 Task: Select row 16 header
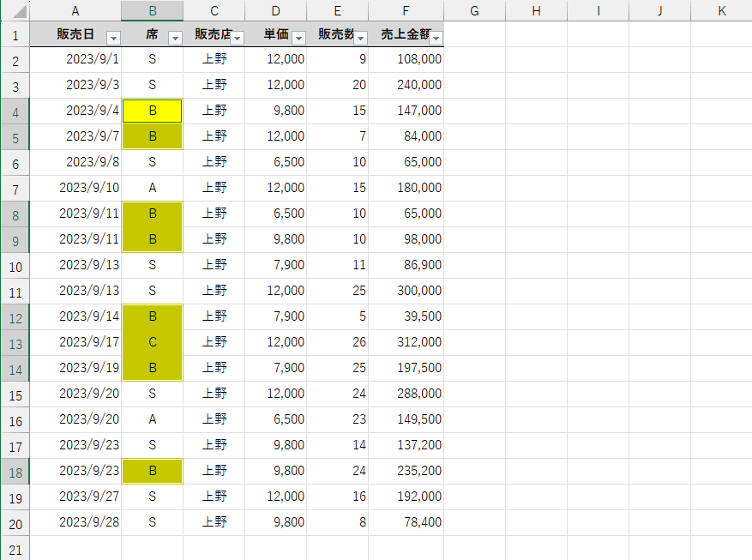pos(15,420)
